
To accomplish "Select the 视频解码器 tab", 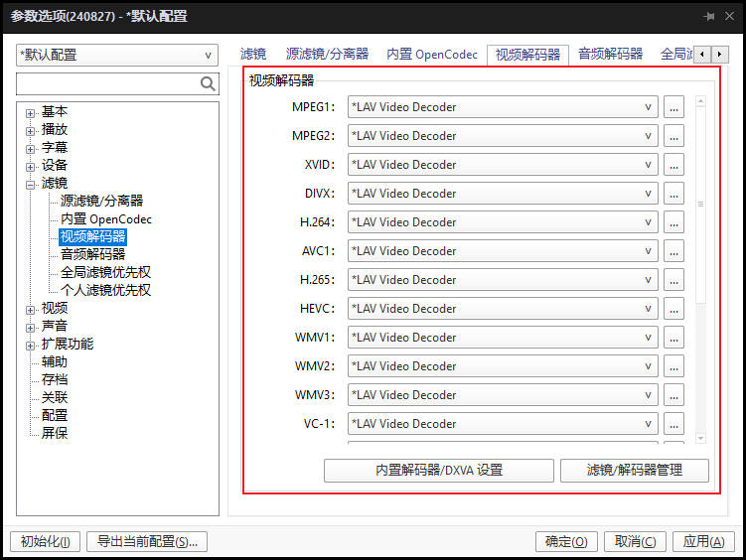I will click(x=527, y=55).
